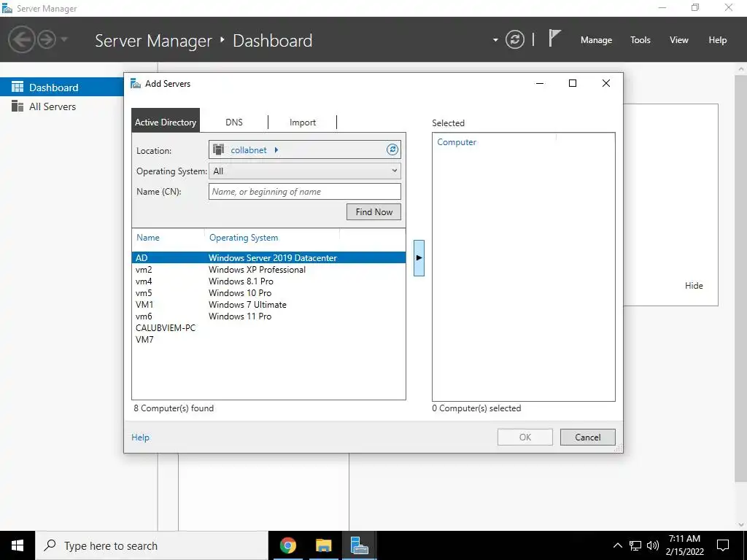Click the network tray icon
Viewport: 747px width, 560px height.
tap(635, 545)
